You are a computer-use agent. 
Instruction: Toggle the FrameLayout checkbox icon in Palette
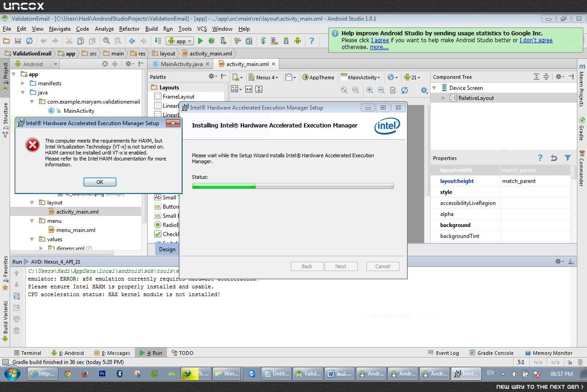tap(158, 97)
